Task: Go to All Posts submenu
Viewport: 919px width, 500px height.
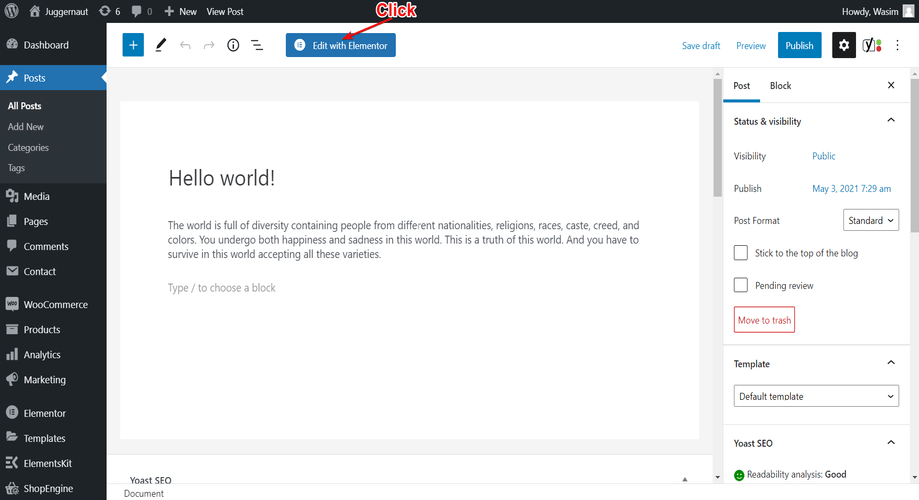Action: tap(25, 106)
